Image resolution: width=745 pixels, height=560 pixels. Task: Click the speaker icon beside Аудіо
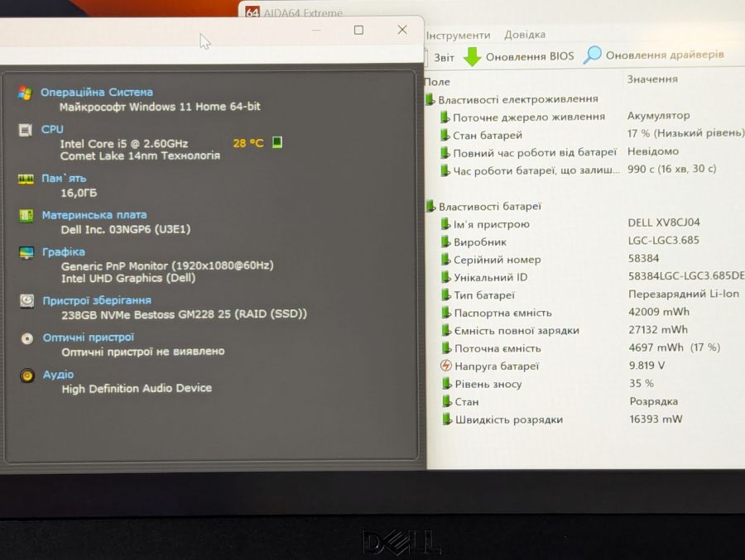pyautogui.click(x=27, y=376)
